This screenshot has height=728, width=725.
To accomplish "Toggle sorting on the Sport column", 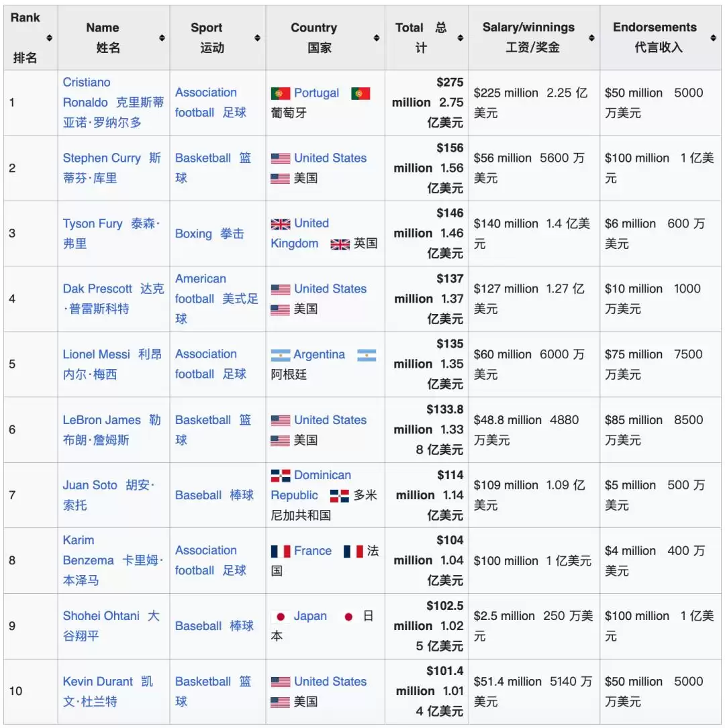I will [x=257, y=38].
